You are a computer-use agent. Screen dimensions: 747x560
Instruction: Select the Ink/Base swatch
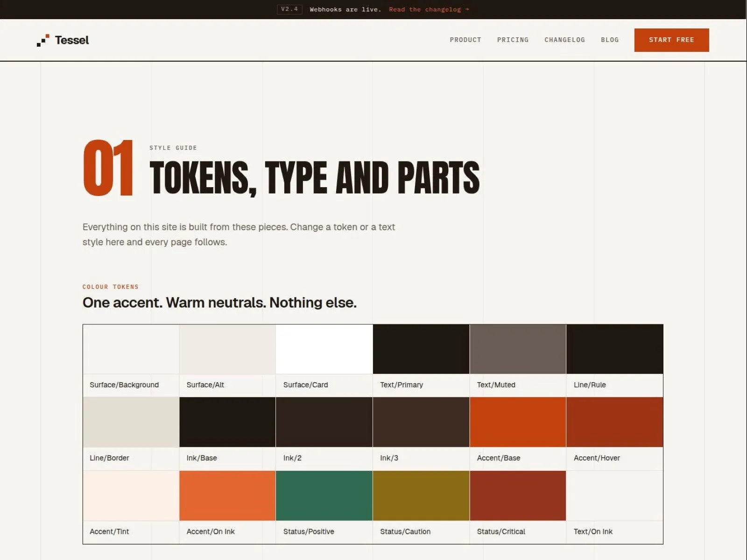click(227, 422)
